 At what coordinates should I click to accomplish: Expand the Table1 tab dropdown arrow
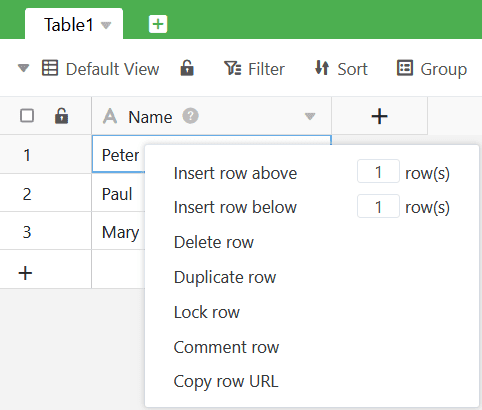[106, 25]
